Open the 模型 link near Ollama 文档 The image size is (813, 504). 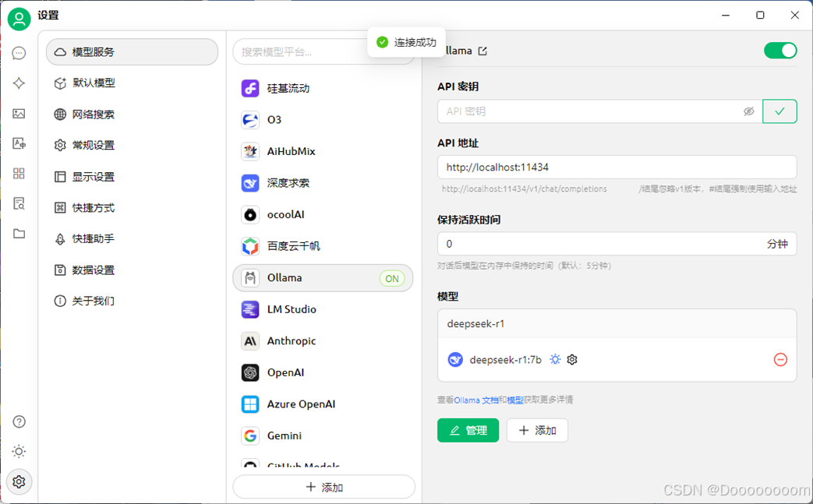(515, 400)
